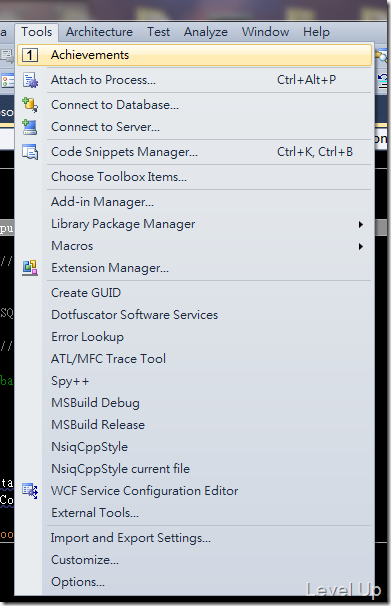
Task: Click the Connect to Server icon
Action: tap(30, 127)
